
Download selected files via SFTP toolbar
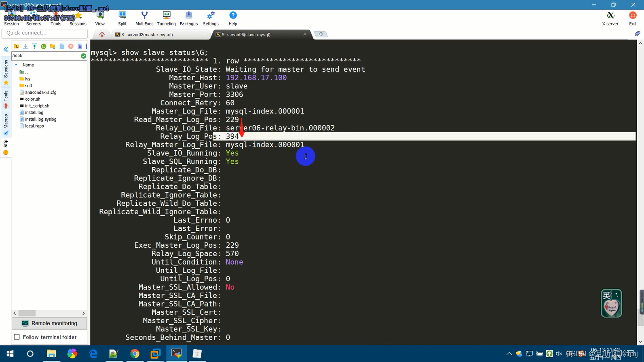pos(25,46)
